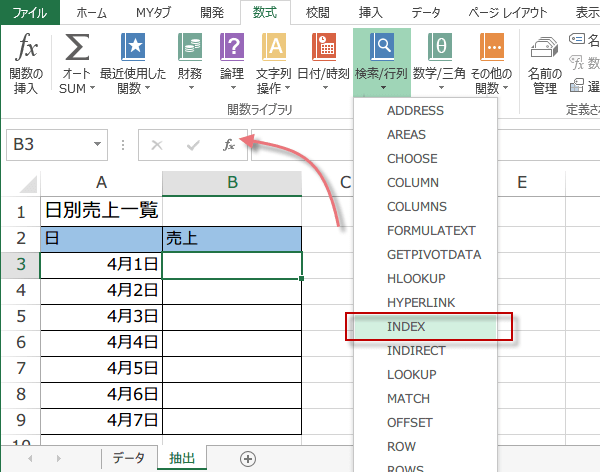Switch to the データ ribbon tab
600x472 pixels.
pyautogui.click(x=426, y=13)
